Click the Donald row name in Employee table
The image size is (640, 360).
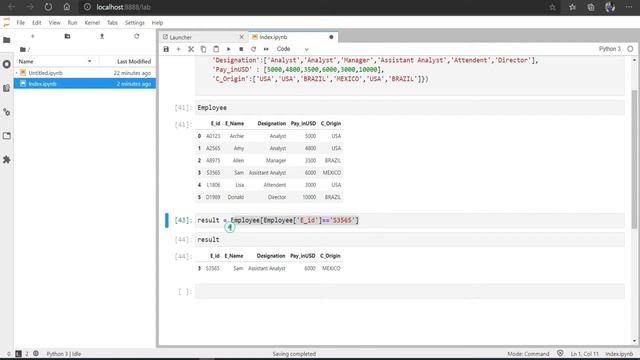point(236,197)
